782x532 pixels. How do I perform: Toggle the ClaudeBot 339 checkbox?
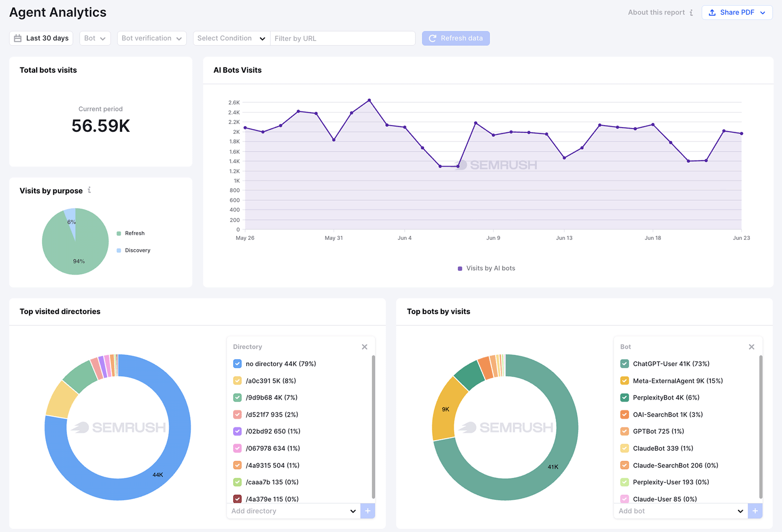[625, 448]
